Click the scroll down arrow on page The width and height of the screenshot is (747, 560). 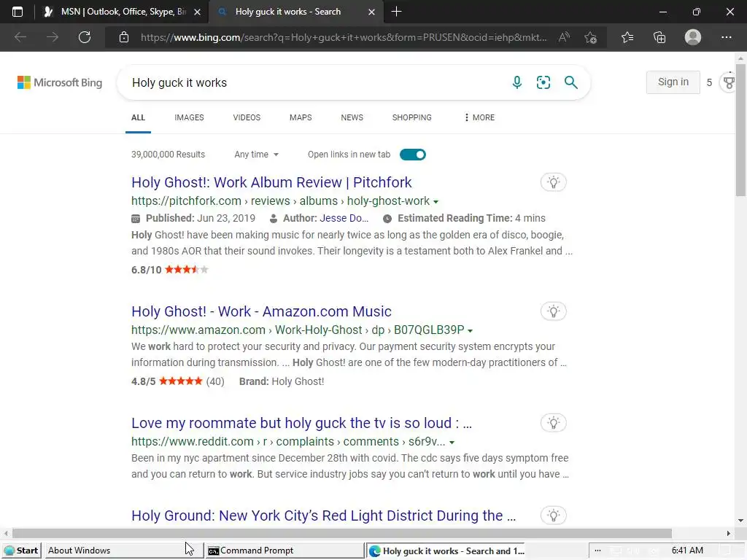(x=740, y=521)
